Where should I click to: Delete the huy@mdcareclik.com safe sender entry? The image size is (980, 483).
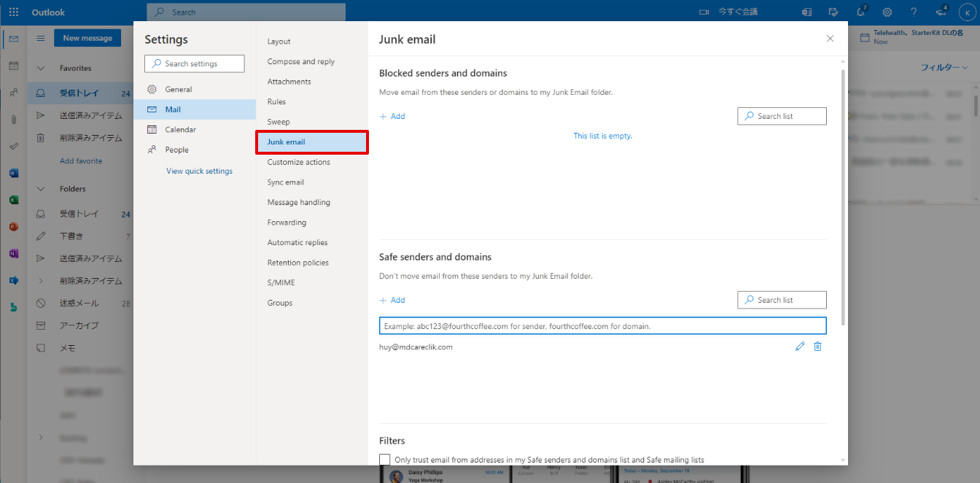(817, 347)
